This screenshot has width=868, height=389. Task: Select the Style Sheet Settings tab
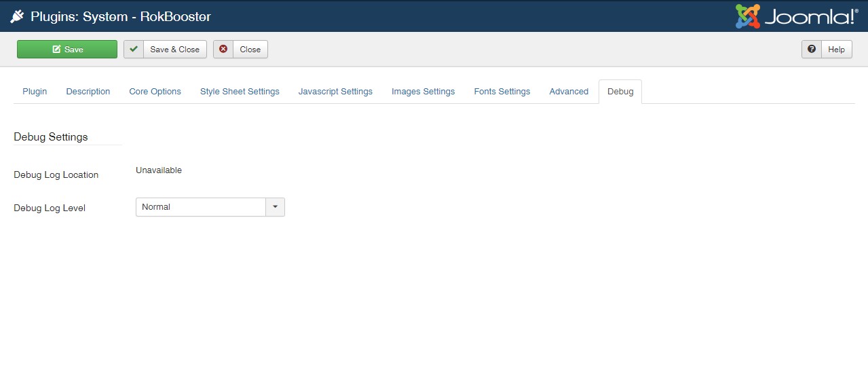240,92
